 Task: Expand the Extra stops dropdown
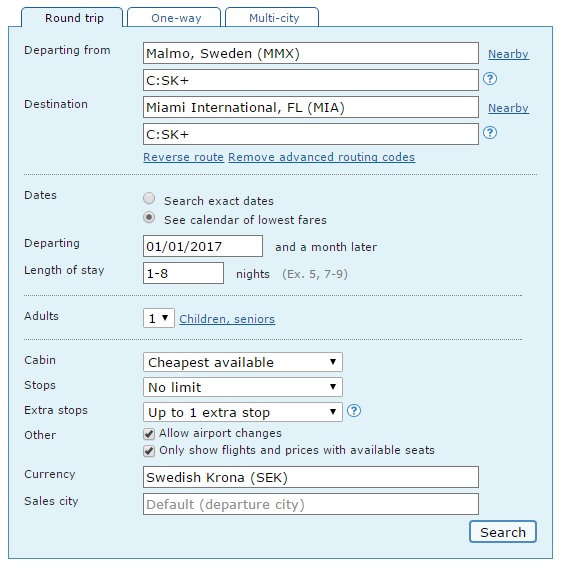(x=242, y=412)
